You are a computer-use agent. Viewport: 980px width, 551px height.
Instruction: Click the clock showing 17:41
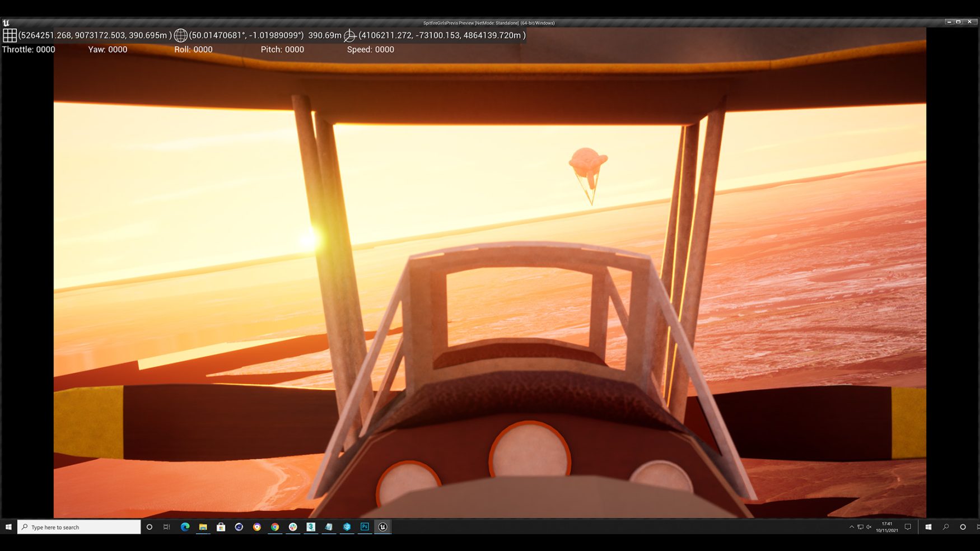tap(887, 527)
